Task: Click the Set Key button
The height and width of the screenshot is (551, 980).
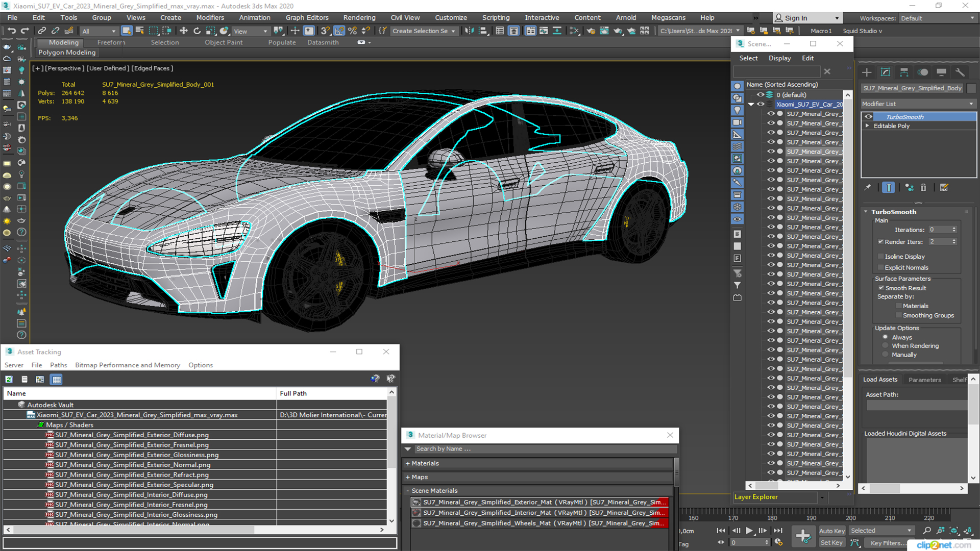Action: (831, 543)
